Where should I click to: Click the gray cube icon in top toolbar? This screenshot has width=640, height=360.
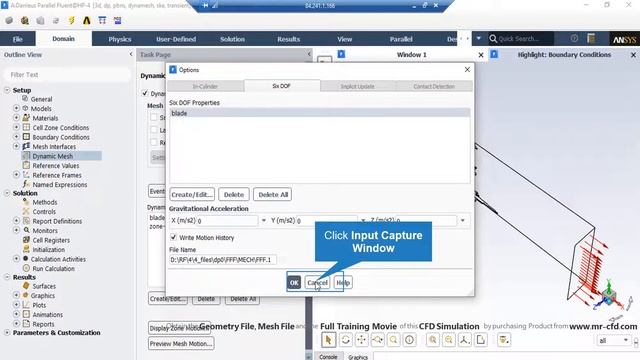40,20
